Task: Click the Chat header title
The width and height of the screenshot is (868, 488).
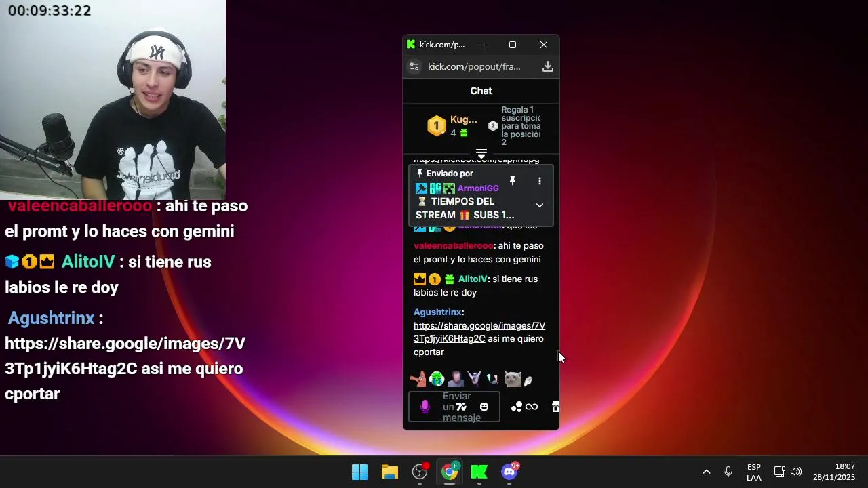Action: click(x=481, y=91)
